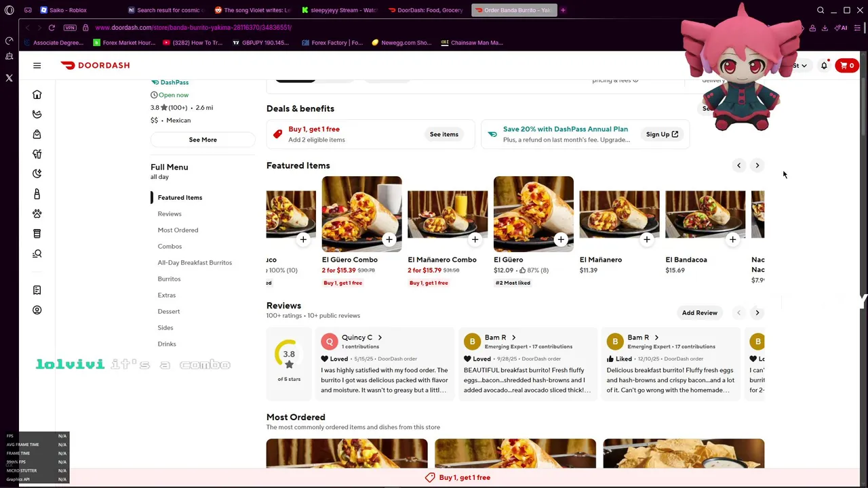Jump to Burritos in Full Menu

pyautogui.click(x=169, y=279)
